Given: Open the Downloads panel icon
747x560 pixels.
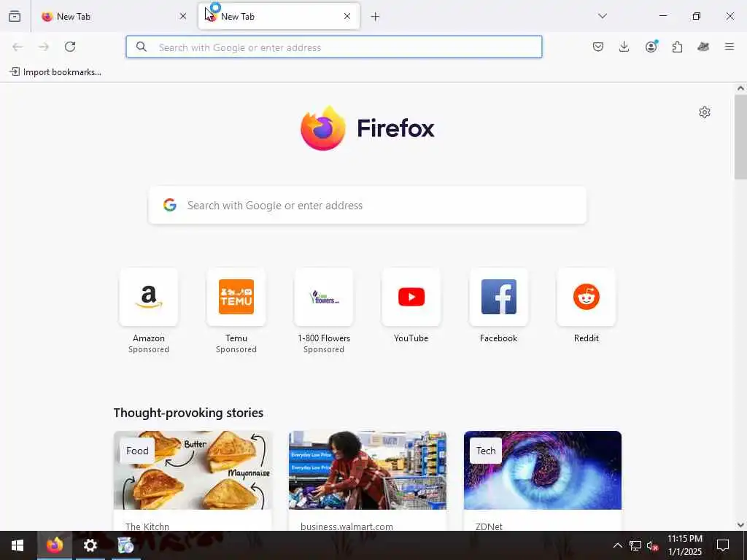Looking at the screenshot, I should [624, 47].
